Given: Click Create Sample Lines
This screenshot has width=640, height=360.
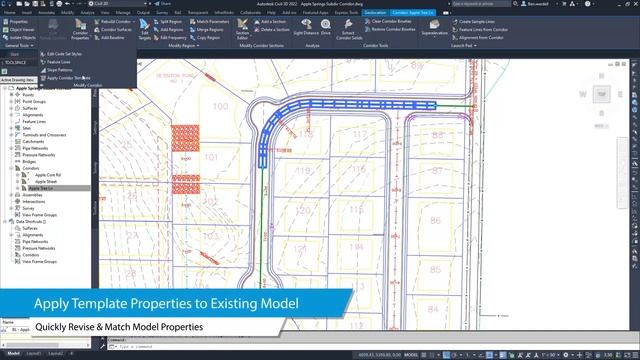Looking at the screenshot, I should 473,22.
